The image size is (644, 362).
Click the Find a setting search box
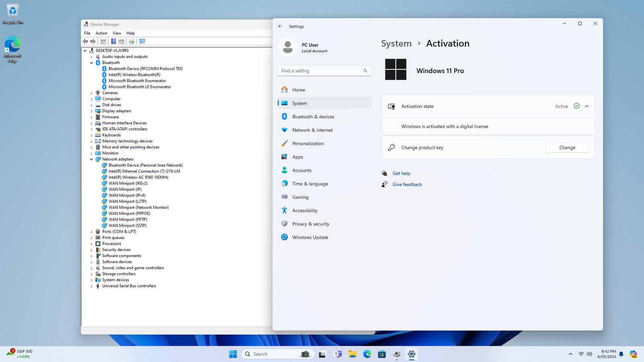[324, 71]
